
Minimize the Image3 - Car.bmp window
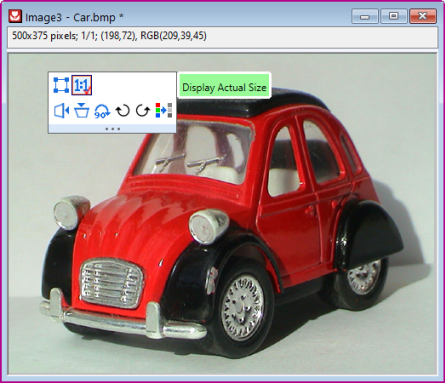[x=365, y=16]
